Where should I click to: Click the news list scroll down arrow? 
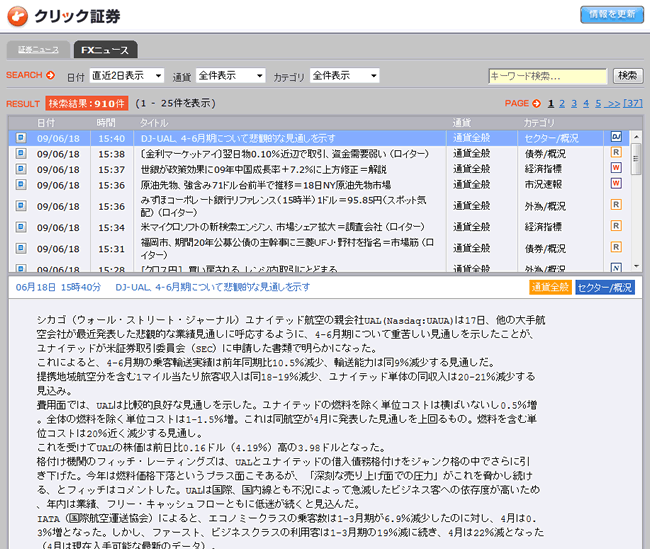tap(636, 266)
